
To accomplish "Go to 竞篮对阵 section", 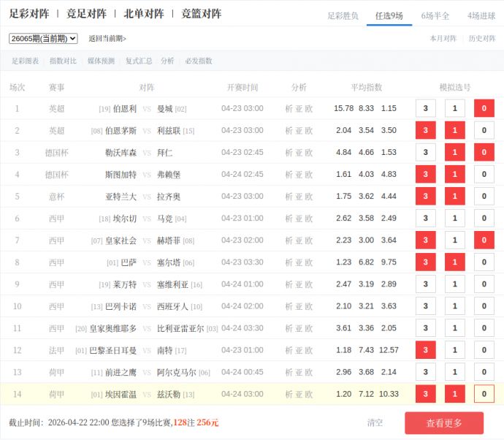I will (x=201, y=14).
